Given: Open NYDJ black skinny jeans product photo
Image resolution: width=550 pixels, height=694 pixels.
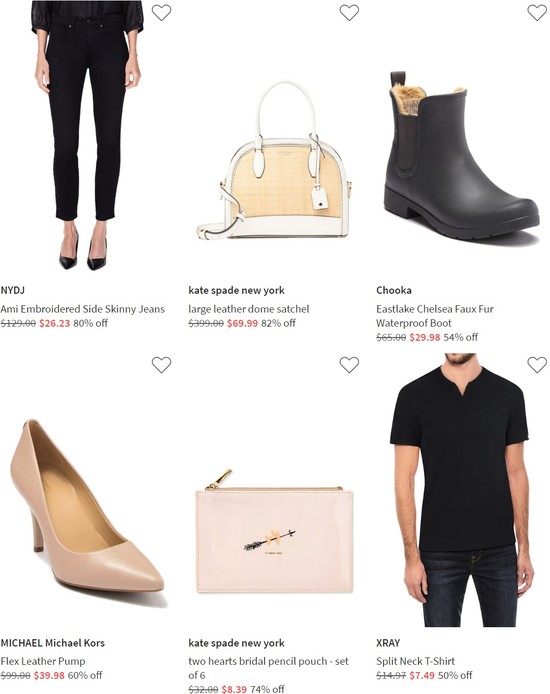Looking at the screenshot, I should (x=87, y=135).
